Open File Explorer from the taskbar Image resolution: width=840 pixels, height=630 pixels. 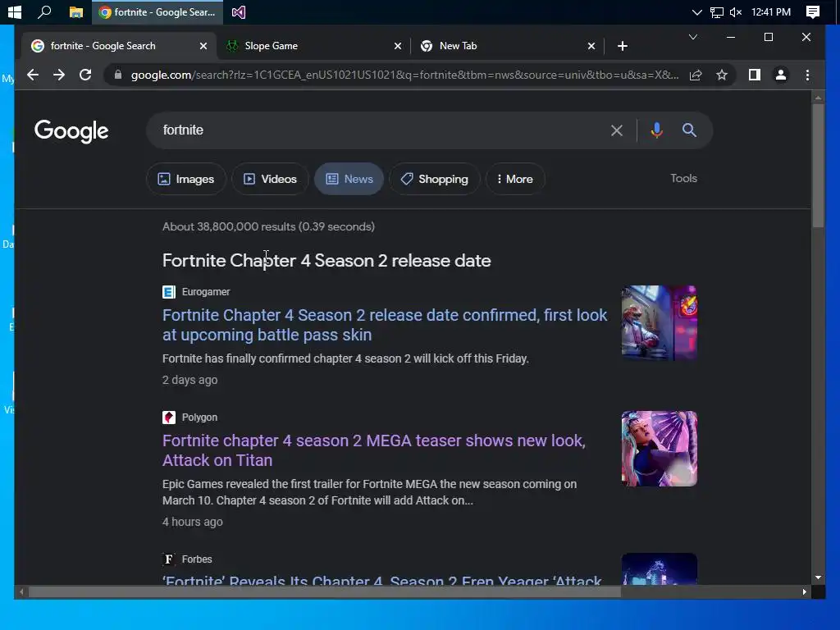[76, 11]
